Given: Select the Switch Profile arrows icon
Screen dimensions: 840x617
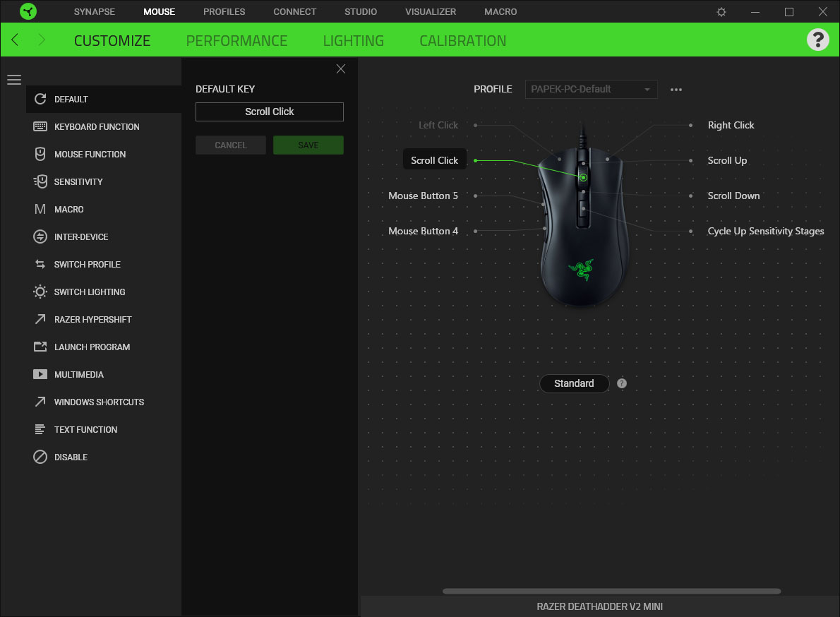Looking at the screenshot, I should (x=40, y=264).
